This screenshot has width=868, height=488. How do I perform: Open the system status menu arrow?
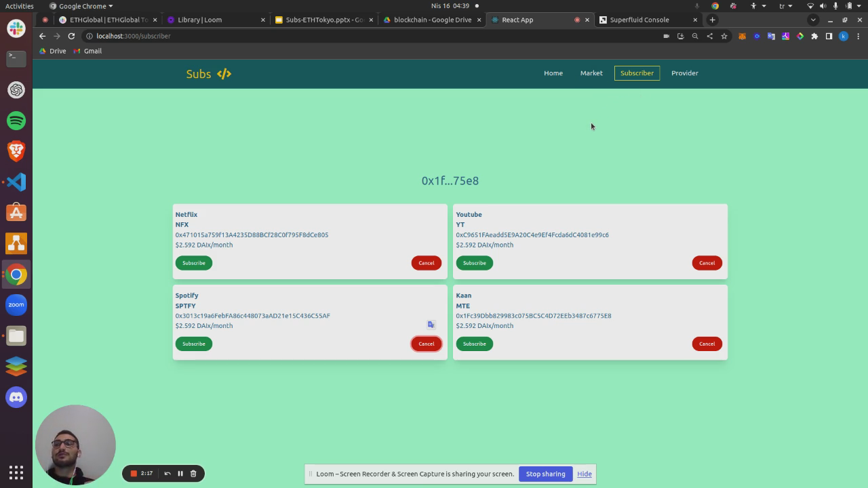pos(859,6)
